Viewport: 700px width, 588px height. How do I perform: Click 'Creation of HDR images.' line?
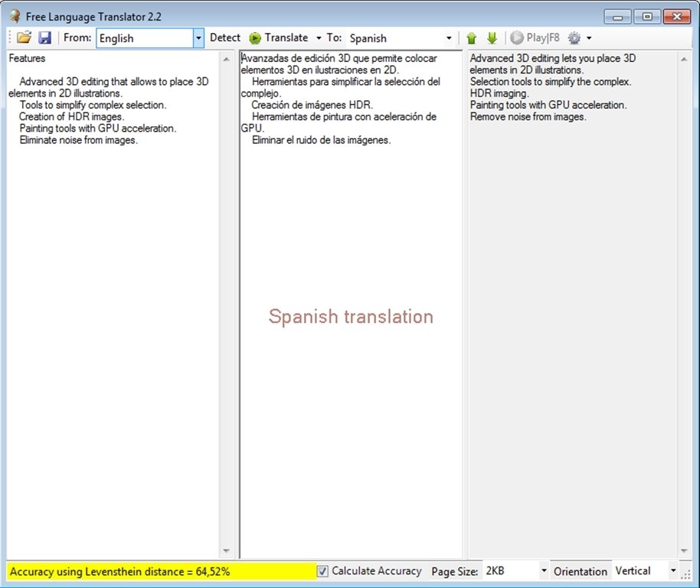[71, 116]
